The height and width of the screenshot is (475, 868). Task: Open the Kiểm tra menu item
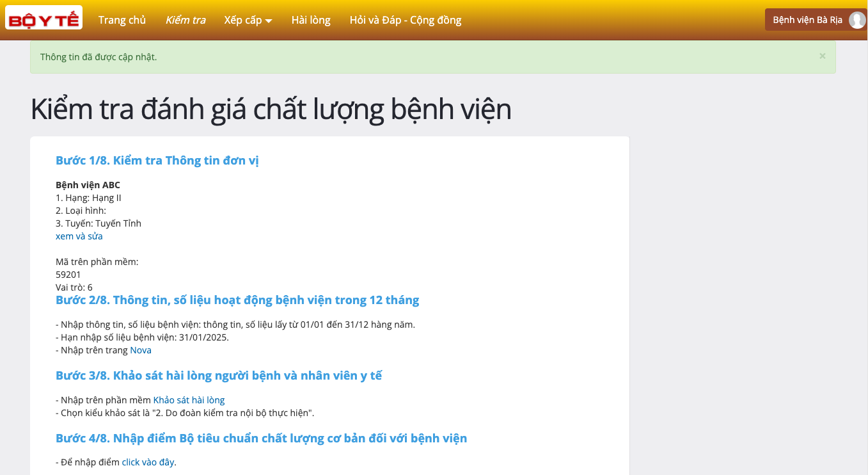[185, 20]
